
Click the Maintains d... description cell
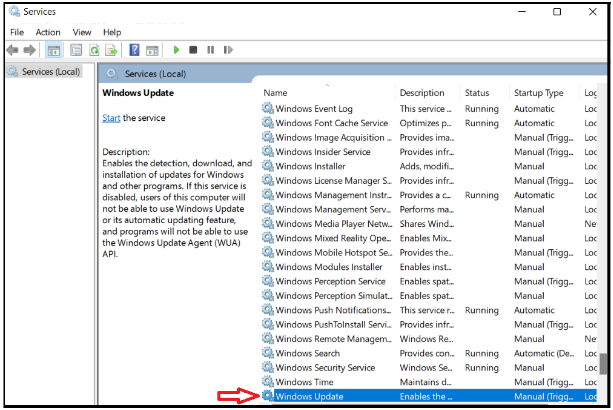[x=425, y=382]
